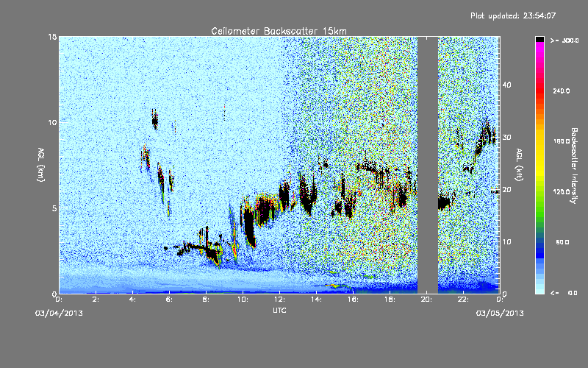This screenshot has height=368, width=588.
Task: Click the 'Backscatter Intensity' colorbar label
Action: coord(574,166)
